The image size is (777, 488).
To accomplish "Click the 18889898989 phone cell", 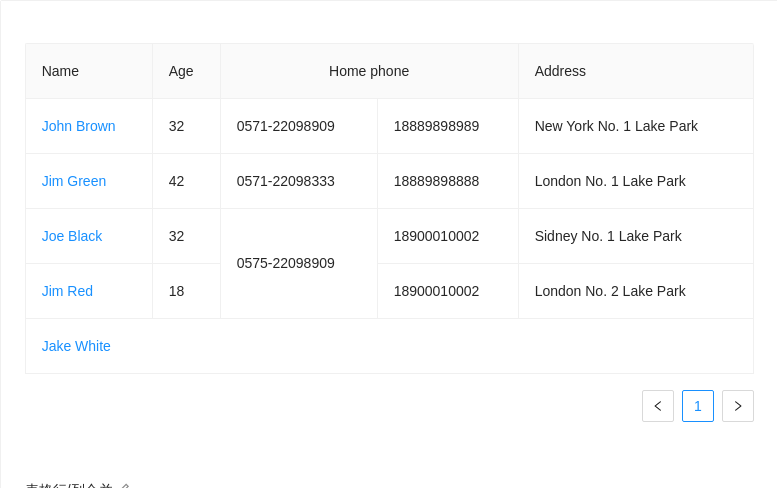I will pos(436,126).
